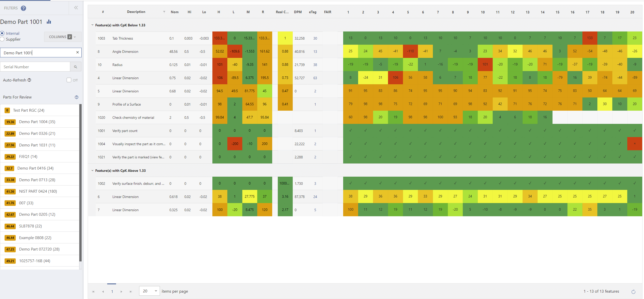Open the bar chart for Demo Part 1001

[49, 22]
